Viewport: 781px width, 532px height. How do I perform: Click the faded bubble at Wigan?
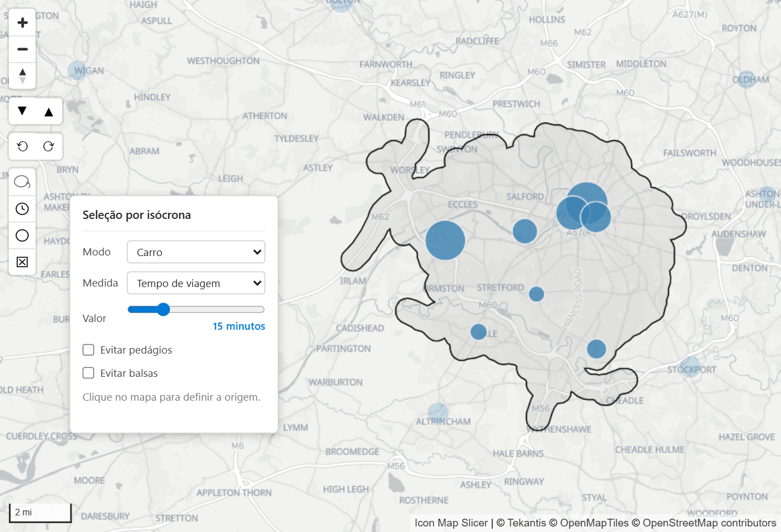78,71
